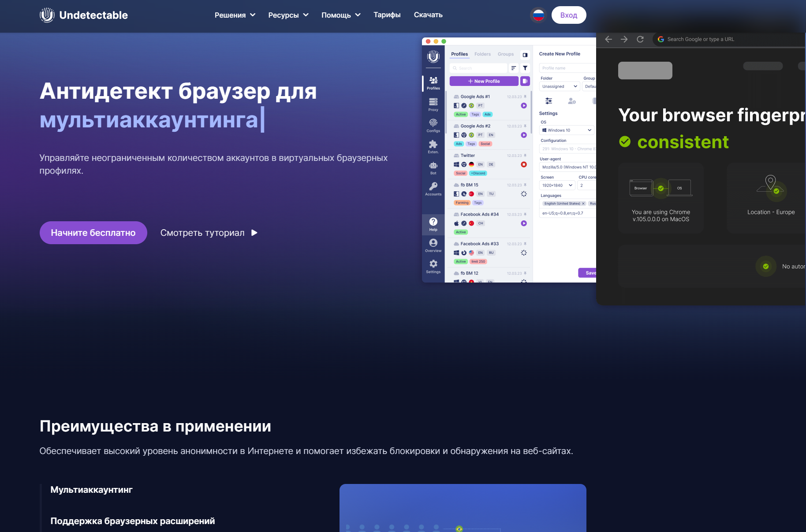Open the Тарифы pricing page
This screenshot has height=532, width=806.
click(x=387, y=15)
